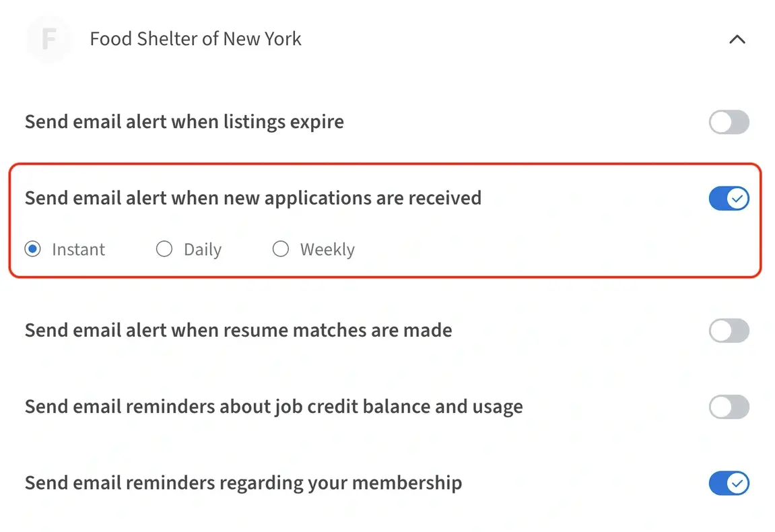
Task: Disable email alerts for new applications received
Action: (729, 198)
